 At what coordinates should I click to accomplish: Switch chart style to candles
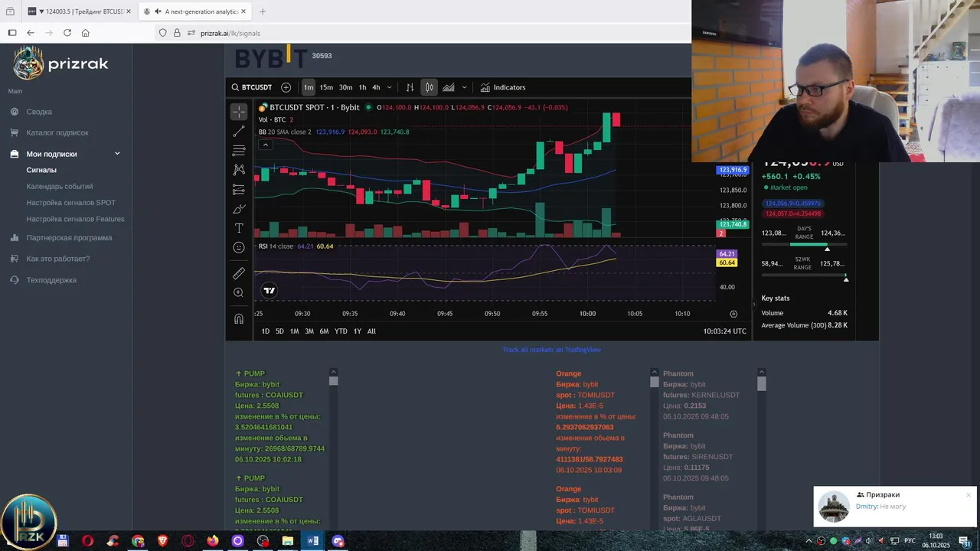429,87
